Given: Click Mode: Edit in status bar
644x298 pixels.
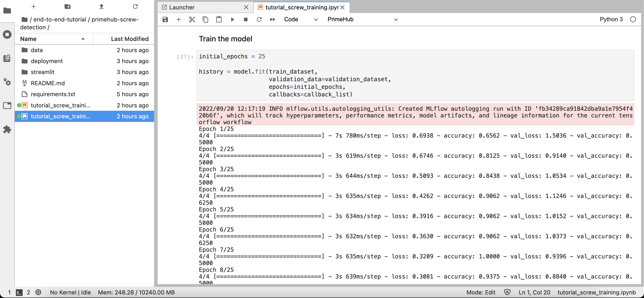Looking at the screenshot, I should tap(481, 292).
